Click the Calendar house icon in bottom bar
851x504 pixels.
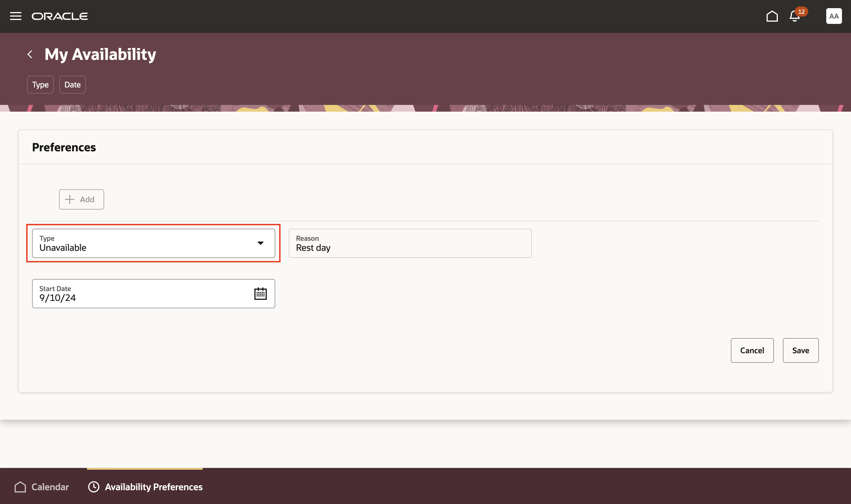[20, 487]
